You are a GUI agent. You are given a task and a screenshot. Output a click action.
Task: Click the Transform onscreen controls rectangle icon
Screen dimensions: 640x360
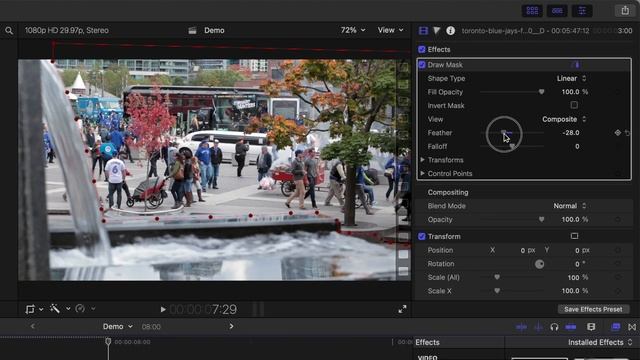[x=574, y=236]
